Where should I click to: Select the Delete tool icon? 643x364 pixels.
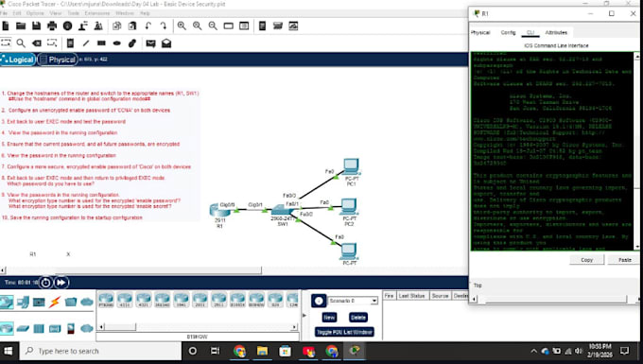(37, 43)
